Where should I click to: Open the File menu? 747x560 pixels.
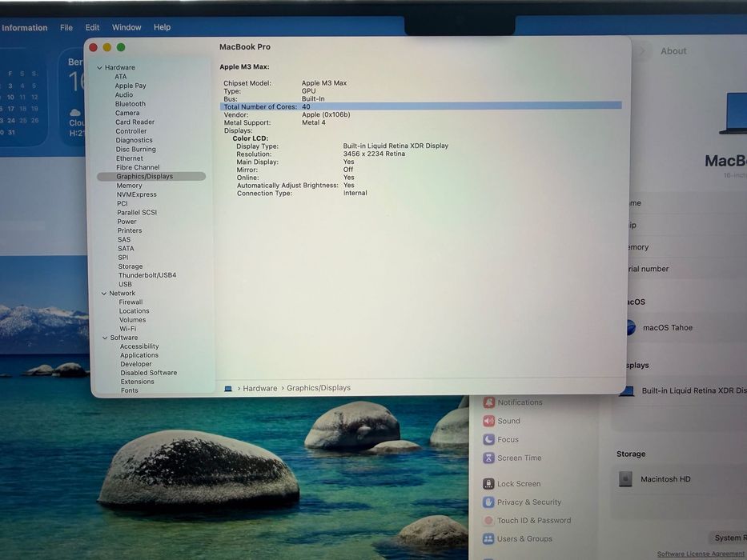(x=66, y=28)
